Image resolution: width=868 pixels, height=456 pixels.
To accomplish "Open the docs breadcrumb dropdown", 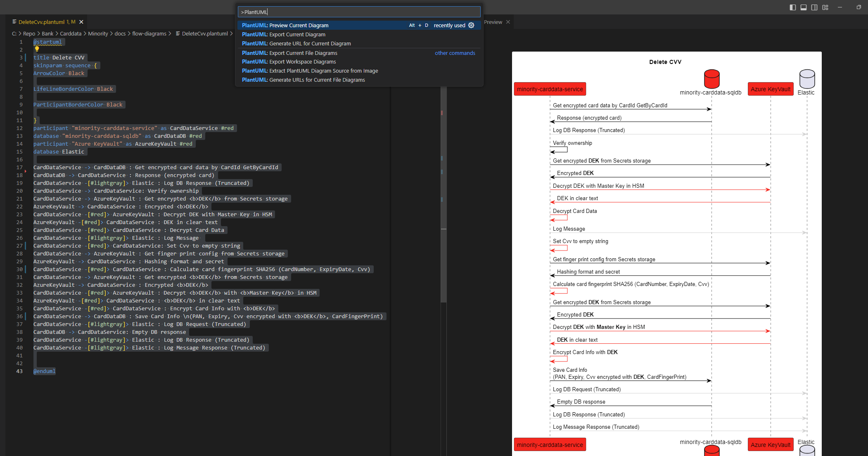I will [120, 34].
